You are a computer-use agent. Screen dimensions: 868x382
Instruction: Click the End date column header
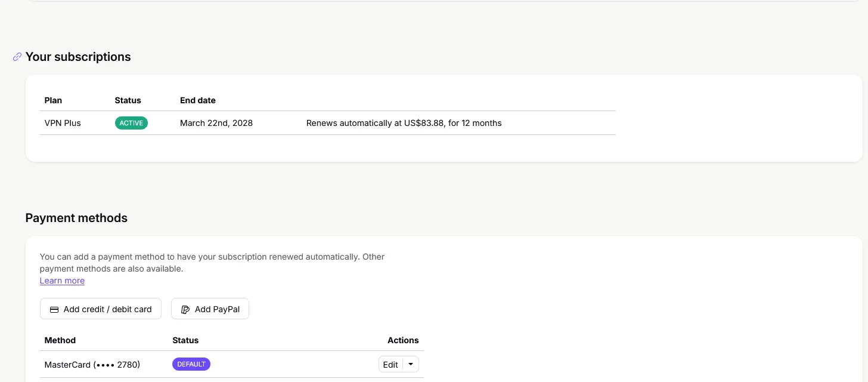(x=198, y=100)
